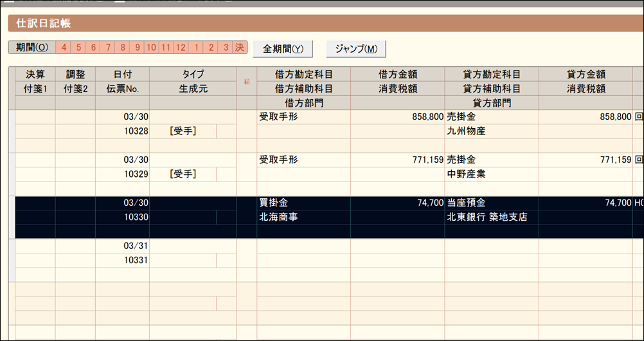Select slip number 10331 cell
This screenshot has height=341, width=644.
(122, 260)
